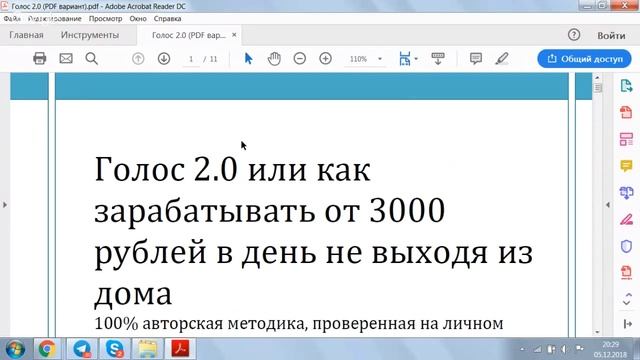The height and width of the screenshot is (360, 640).
Task: Close the Голос 2.0 document tab
Action: coord(234,35)
